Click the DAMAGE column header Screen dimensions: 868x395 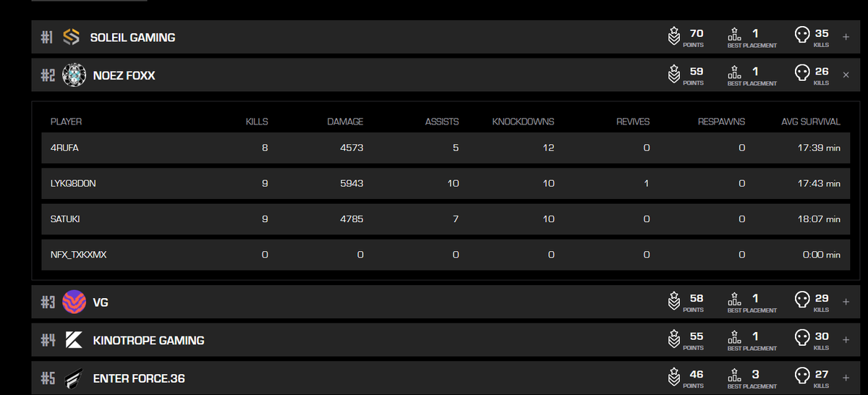345,122
